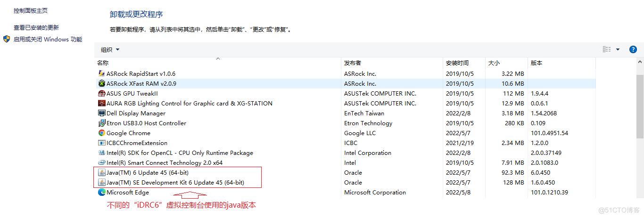Select the Microsoft Edge entry
This screenshot has width=644, height=218.
coord(346,192)
